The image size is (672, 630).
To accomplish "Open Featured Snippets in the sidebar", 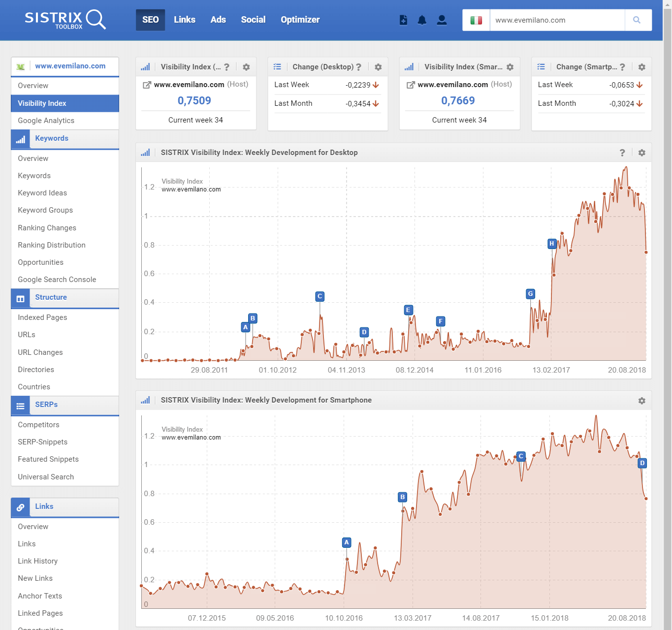I will [x=65, y=459].
